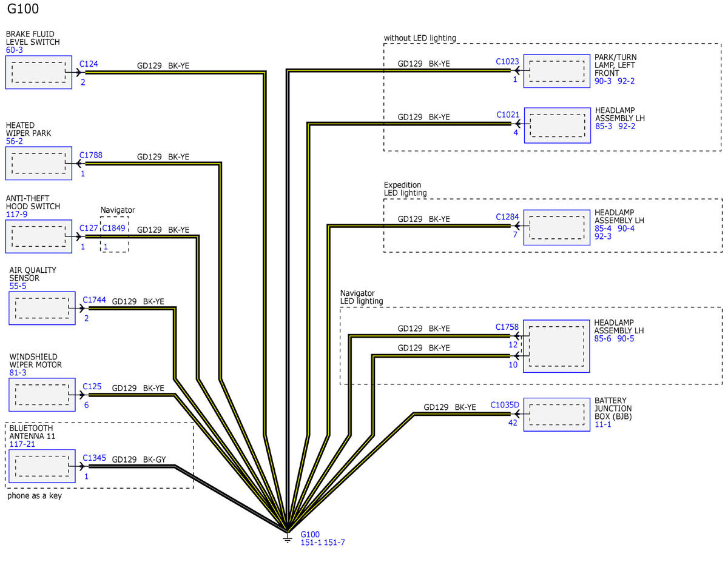Select connector C1023 label
Viewport: 728px width, 562px height.
(507, 61)
